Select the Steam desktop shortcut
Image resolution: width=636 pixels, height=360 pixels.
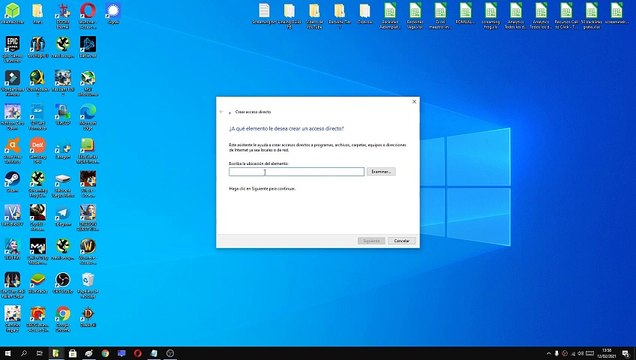click(13, 182)
